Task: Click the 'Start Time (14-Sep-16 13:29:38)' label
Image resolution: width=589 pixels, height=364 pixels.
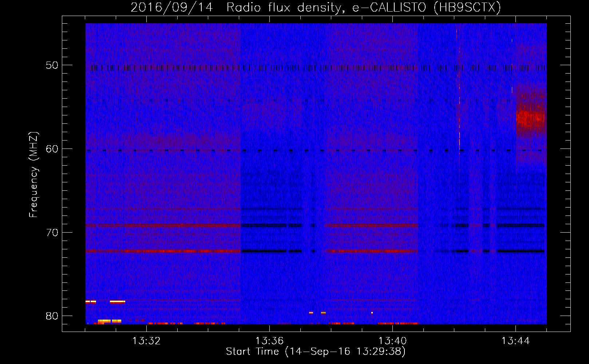Action: coord(316,352)
